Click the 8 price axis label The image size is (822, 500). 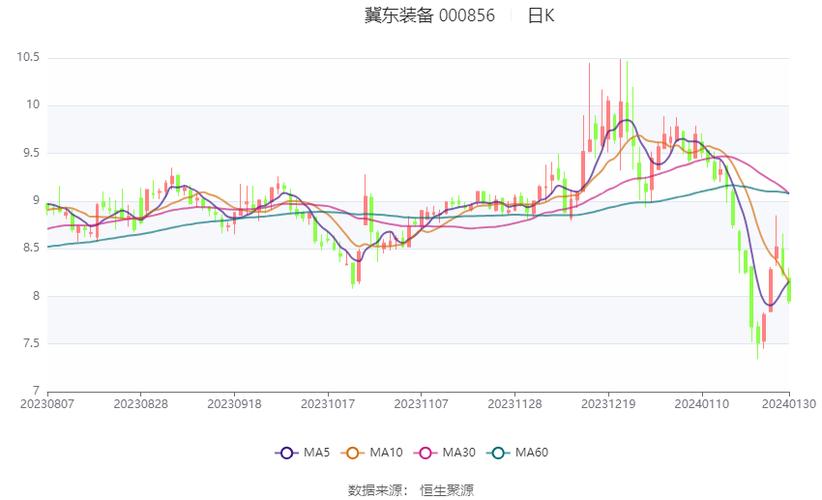36,296
